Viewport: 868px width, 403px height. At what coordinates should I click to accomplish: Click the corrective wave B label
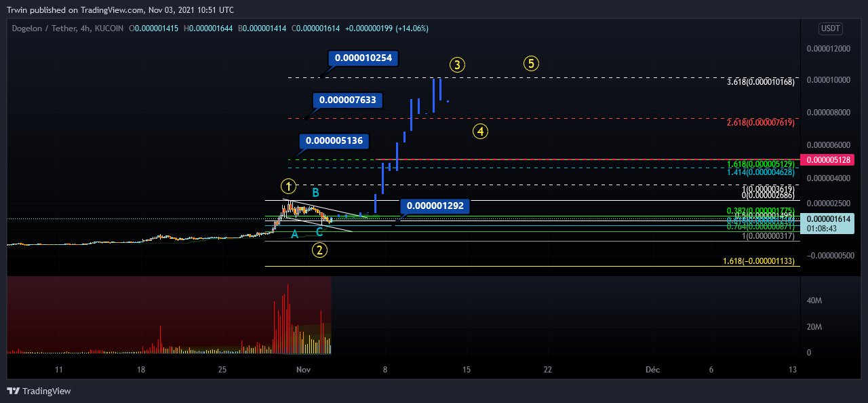(x=315, y=193)
